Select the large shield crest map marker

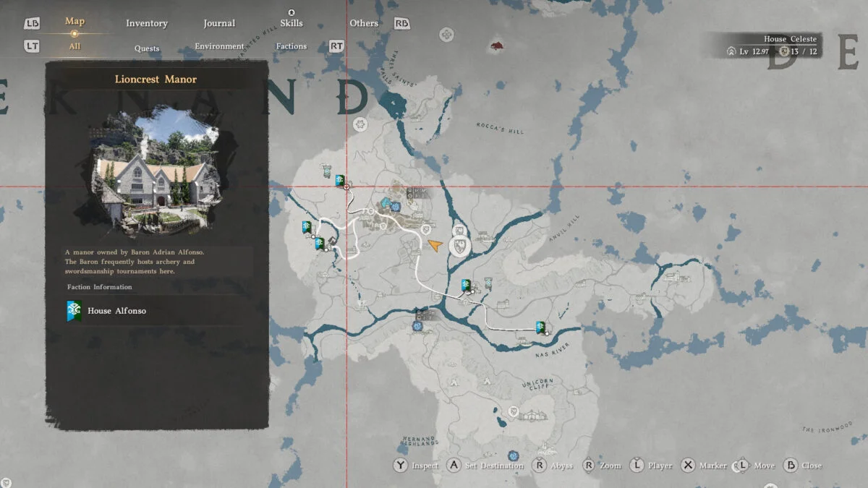(461, 247)
